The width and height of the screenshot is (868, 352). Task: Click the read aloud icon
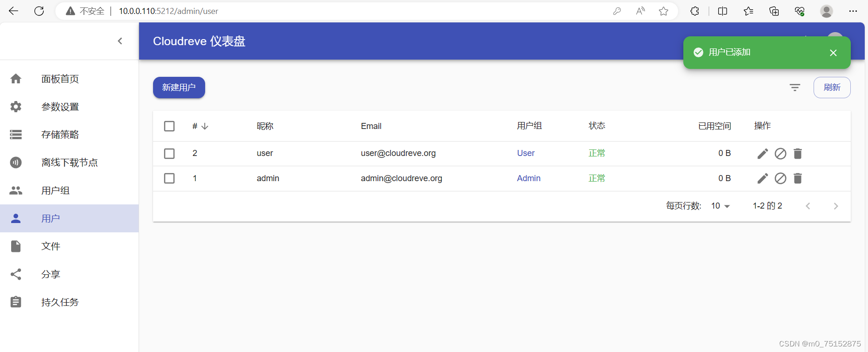(x=641, y=11)
